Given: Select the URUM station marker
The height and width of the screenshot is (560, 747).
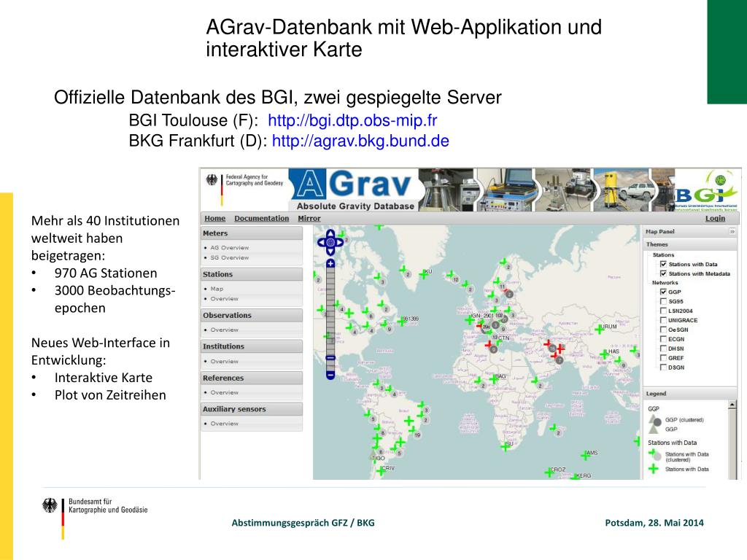Looking at the screenshot, I should pos(600,329).
